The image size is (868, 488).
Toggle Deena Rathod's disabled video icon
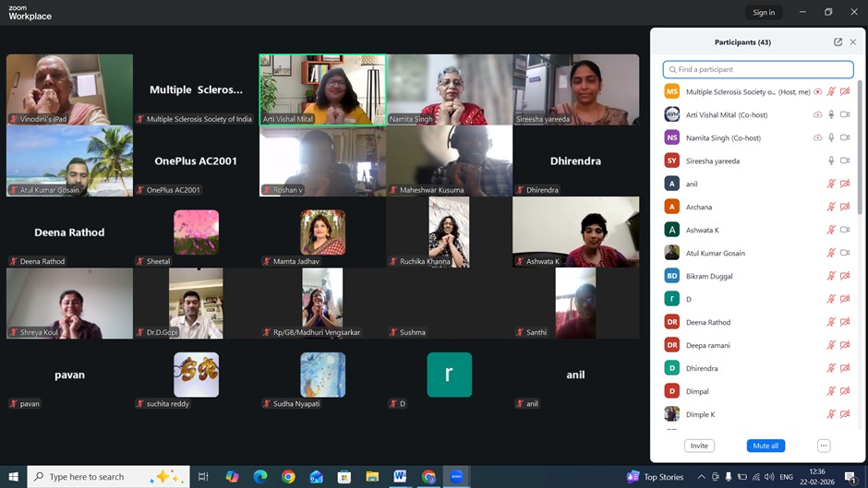click(x=845, y=322)
